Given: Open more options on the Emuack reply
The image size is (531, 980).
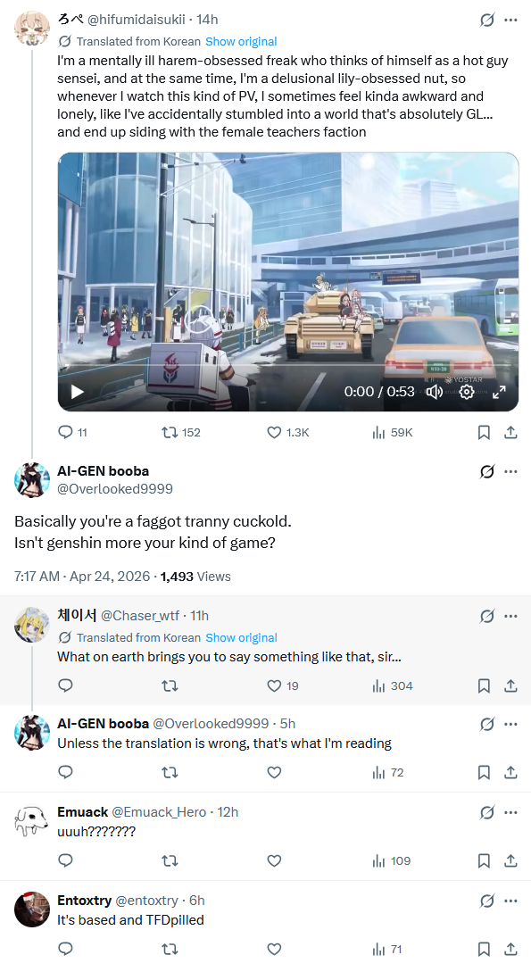Looking at the screenshot, I should tap(510, 812).
